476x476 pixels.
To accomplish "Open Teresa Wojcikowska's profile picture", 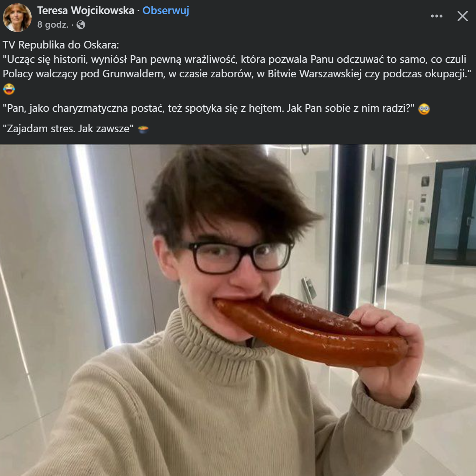I will pos(17,18).
